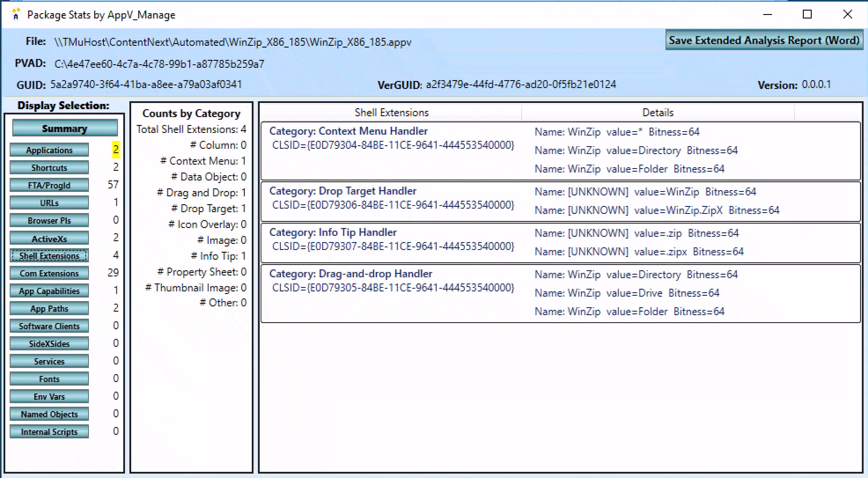This screenshot has height=478, width=868.
Task: Minimize the Package Stats window
Action: point(768,15)
